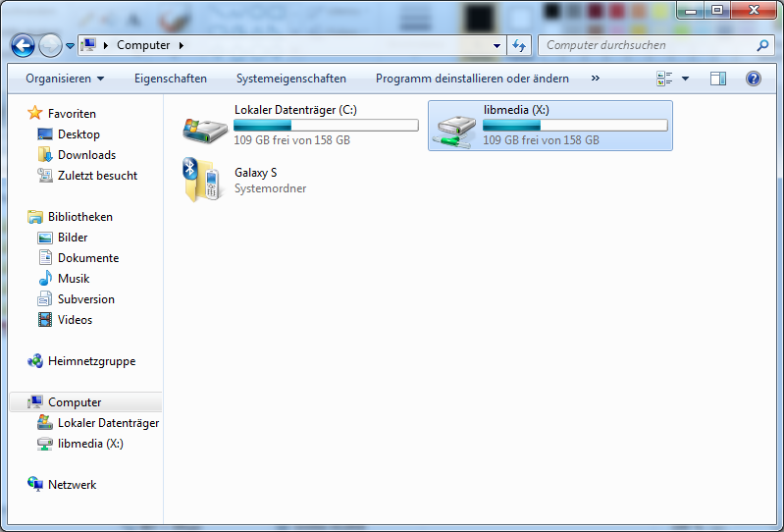Select the Galaxy S system folder
The image size is (784, 532).
[x=255, y=173]
